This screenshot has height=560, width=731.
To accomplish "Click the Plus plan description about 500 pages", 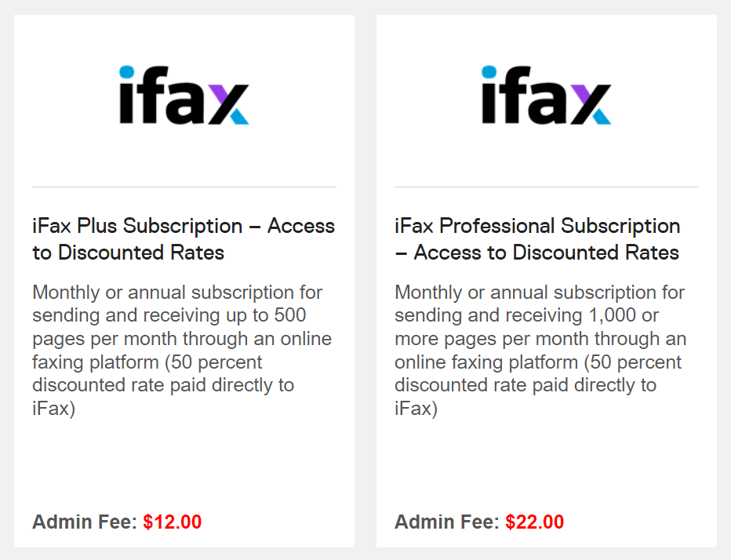I will 182,350.
